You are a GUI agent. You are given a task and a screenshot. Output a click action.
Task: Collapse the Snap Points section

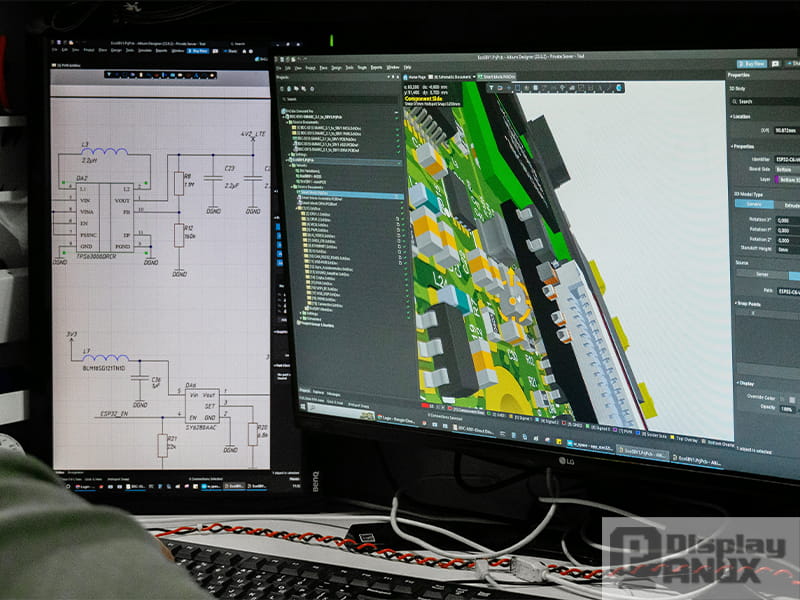(x=736, y=304)
